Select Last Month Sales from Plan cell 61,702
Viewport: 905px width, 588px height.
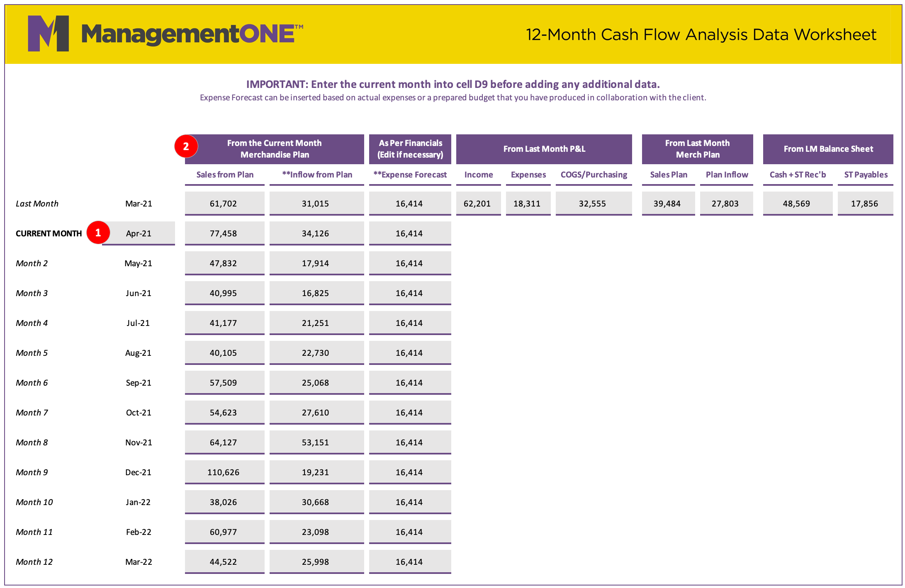(x=224, y=203)
